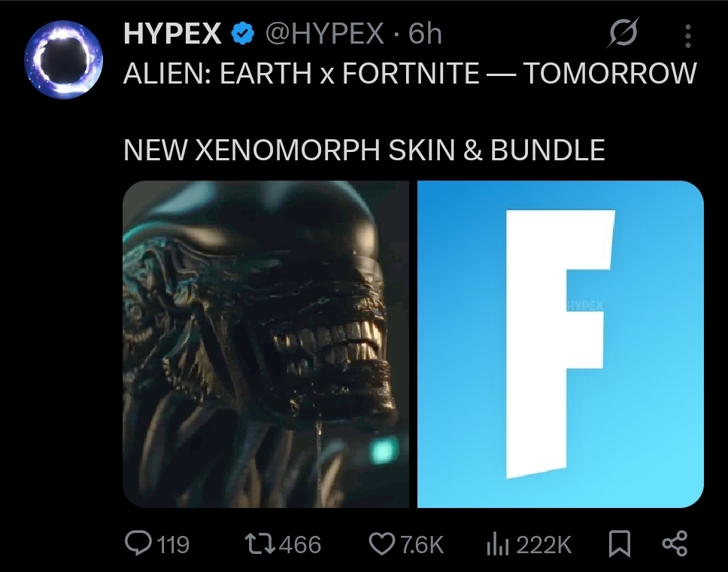The image size is (728, 572).
Task: Tap the Grok slashed-circle icon
Action: tap(623, 32)
